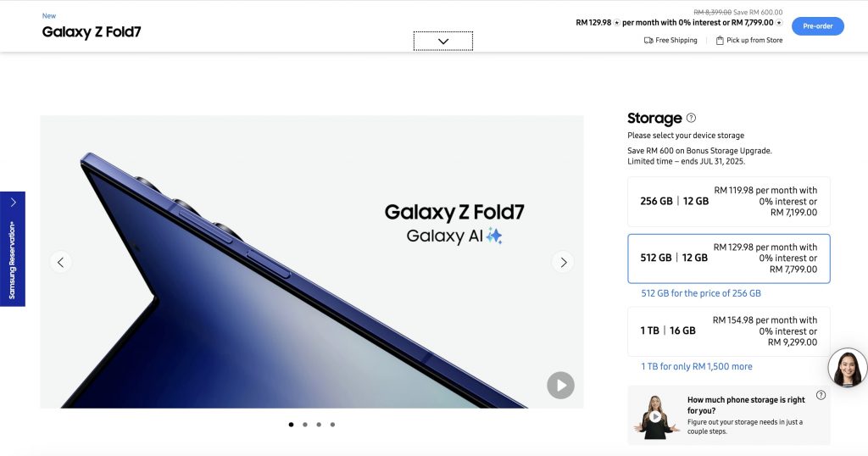868x456 pixels.
Task: Click the Pre-order button
Action: (x=818, y=26)
